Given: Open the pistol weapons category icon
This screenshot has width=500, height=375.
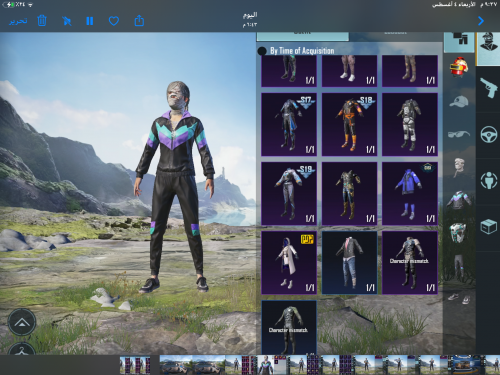Looking at the screenshot, I should click(488, 88).
